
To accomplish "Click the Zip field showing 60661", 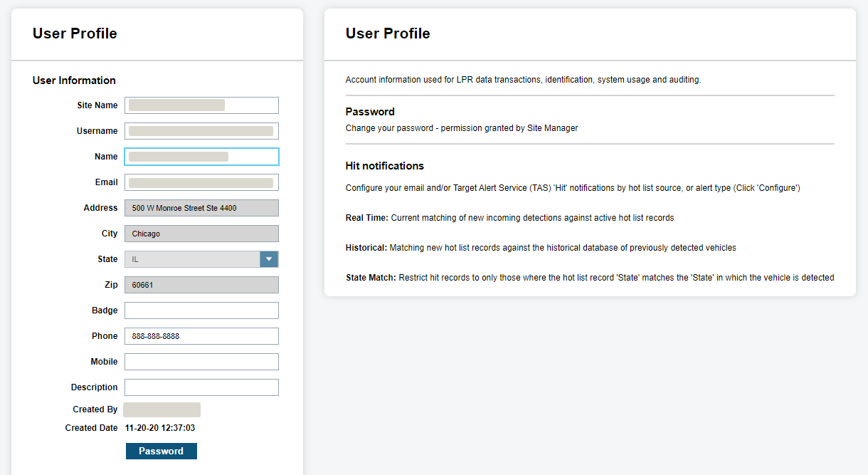I will (201, 285).
